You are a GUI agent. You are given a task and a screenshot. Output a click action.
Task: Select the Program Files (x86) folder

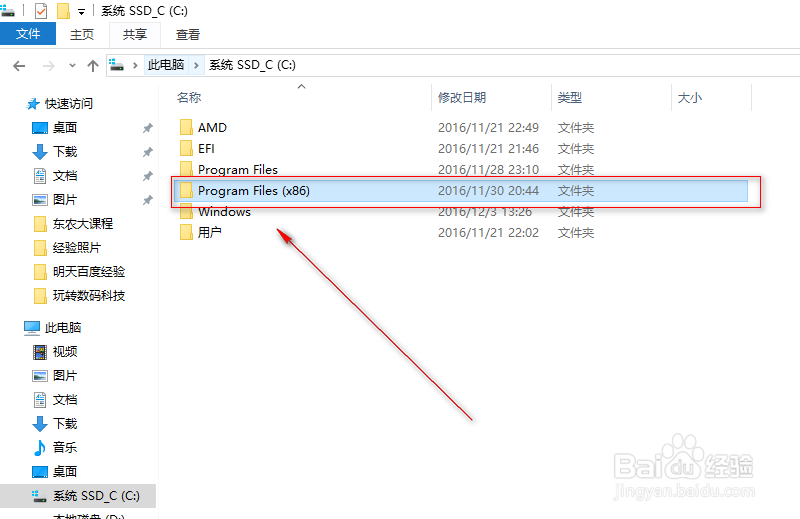(461, 191)
